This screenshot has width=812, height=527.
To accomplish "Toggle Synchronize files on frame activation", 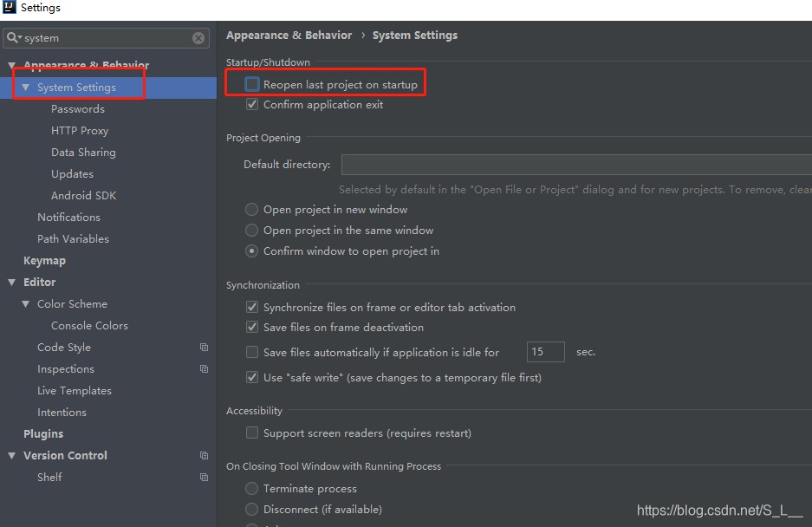I will 252,308.
